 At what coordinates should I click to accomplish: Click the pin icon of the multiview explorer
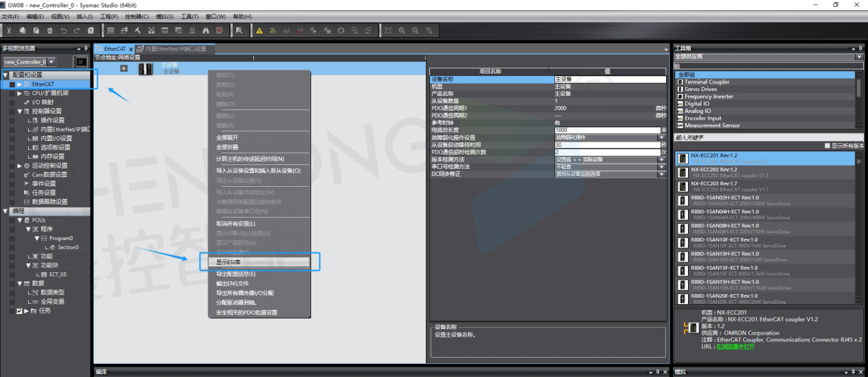tap(86, 49)
